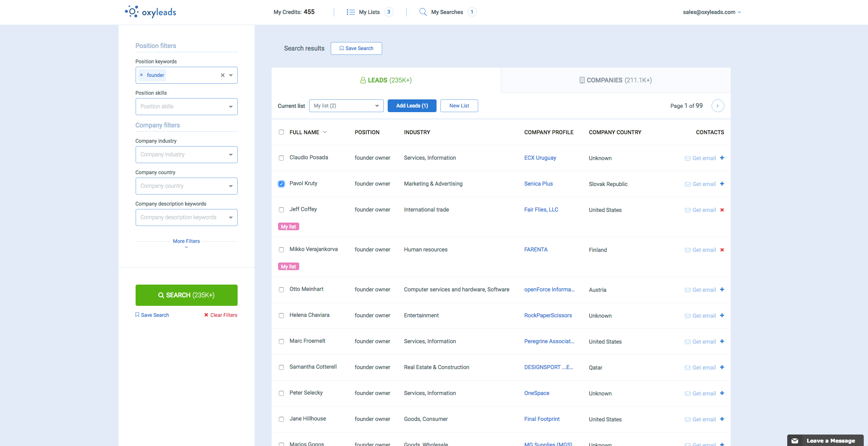Get email for Samantha Cotterell
The image size is (868, 446).
pos(700,367)
